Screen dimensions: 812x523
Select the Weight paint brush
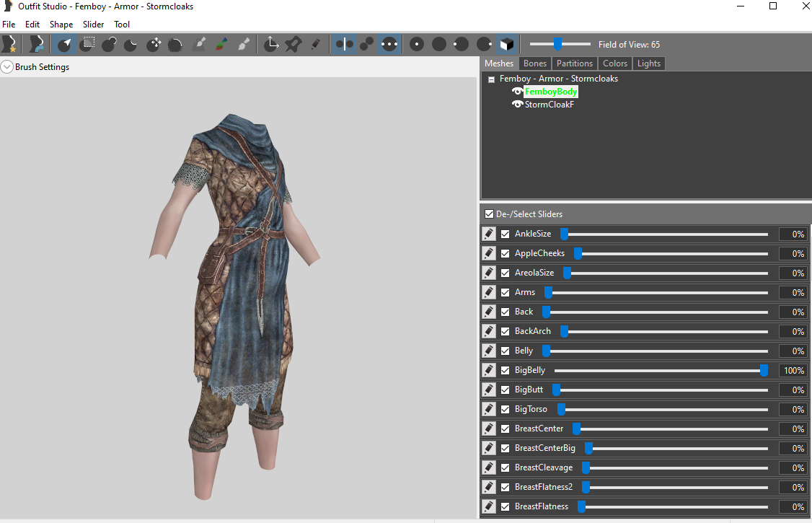coord(199,45)
